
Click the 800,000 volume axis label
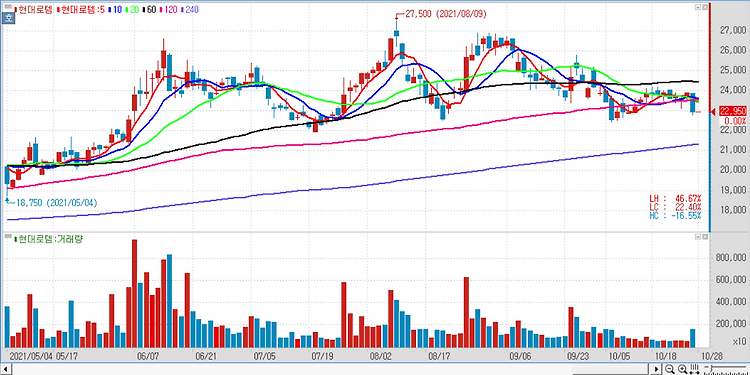tap(730, 258)
